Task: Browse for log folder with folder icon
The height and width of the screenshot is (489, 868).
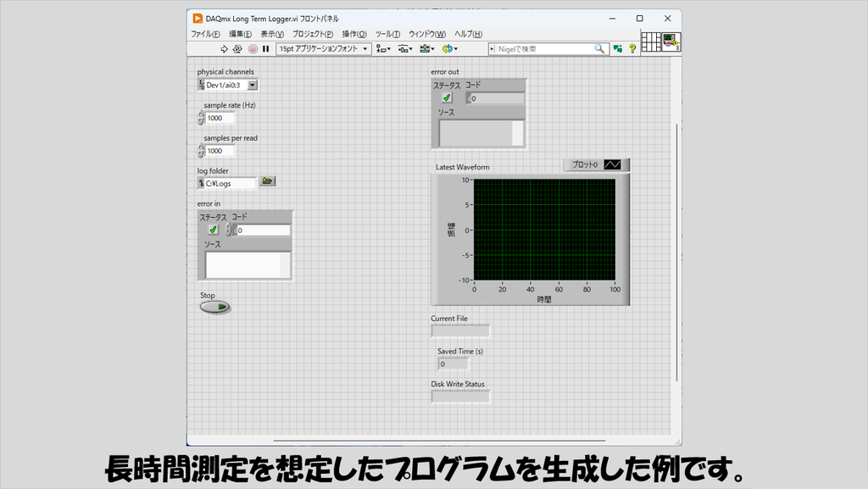Action: [x=267, y=181]
